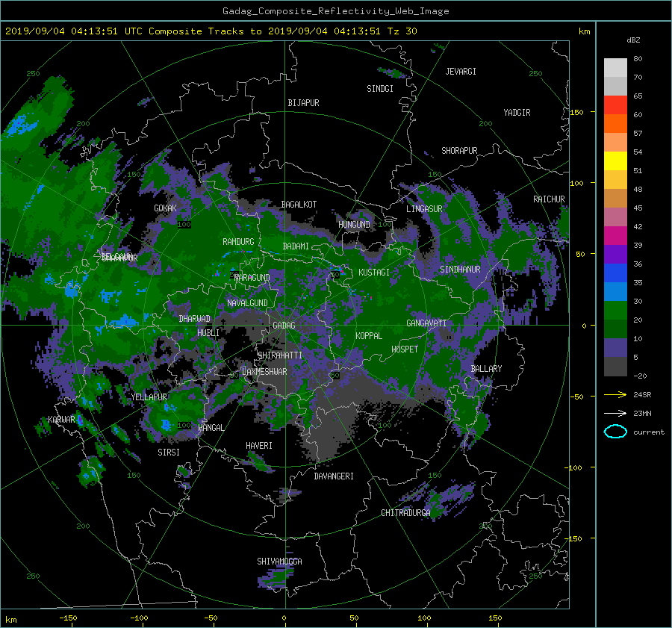Image resolution: width=672 pixels, height=628 pixels.
Task: Select the SHIRAHATTI place name
Action: click(280, 355)
